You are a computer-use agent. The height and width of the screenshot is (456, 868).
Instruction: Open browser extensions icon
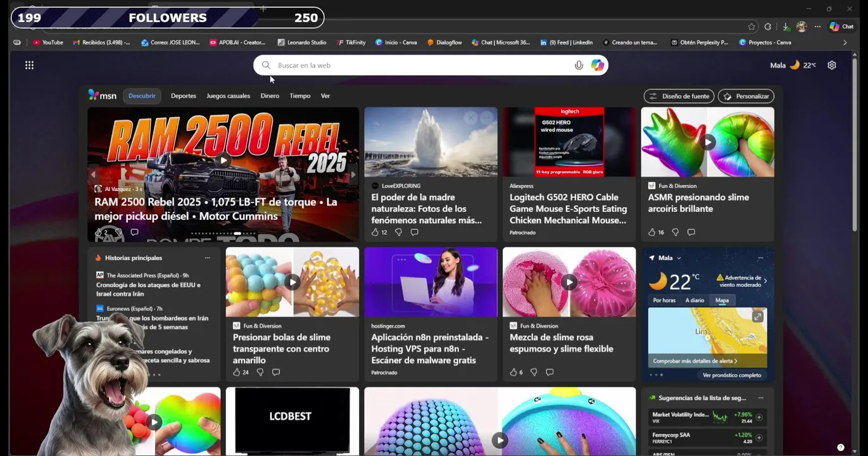coord(768,27)
